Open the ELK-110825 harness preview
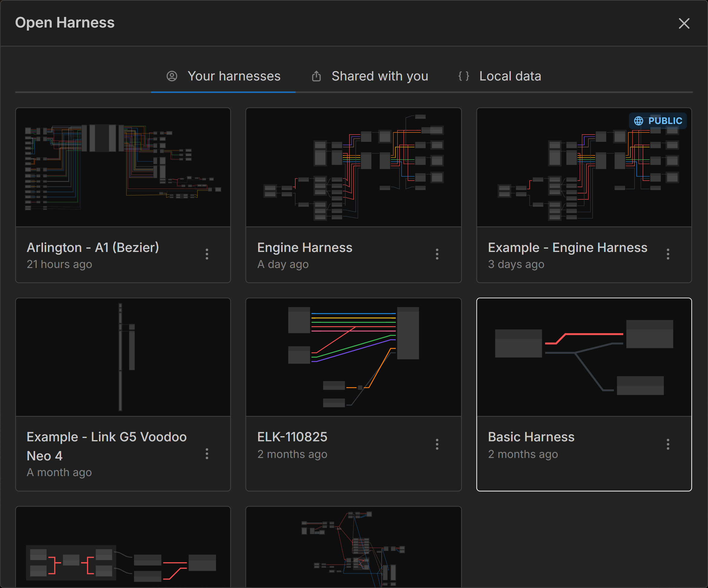The width and height of the screenshot is (708, 588). 353,357
